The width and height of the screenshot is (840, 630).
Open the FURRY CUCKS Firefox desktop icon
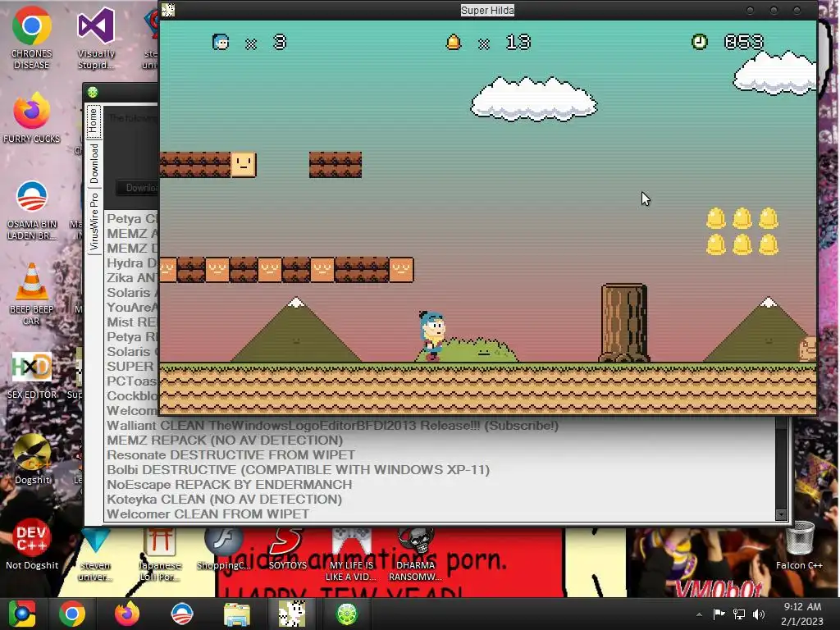coord(32,118)
